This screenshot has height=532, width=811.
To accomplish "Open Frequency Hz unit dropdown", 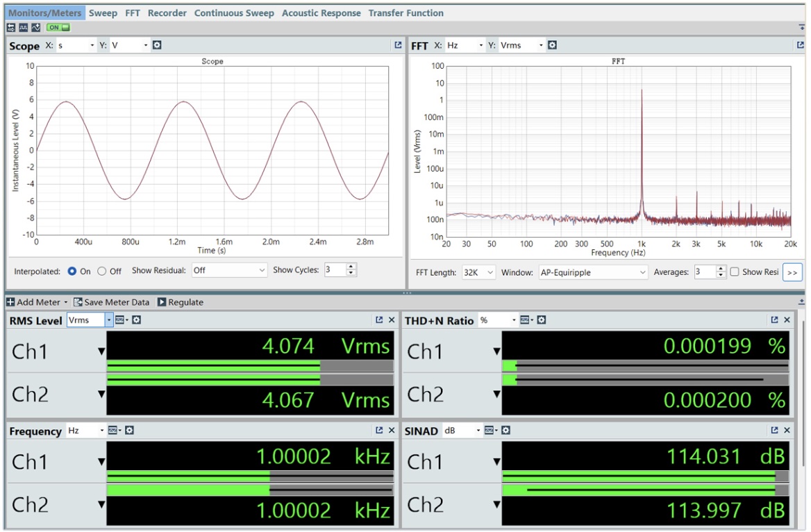I will pos(86,430).
